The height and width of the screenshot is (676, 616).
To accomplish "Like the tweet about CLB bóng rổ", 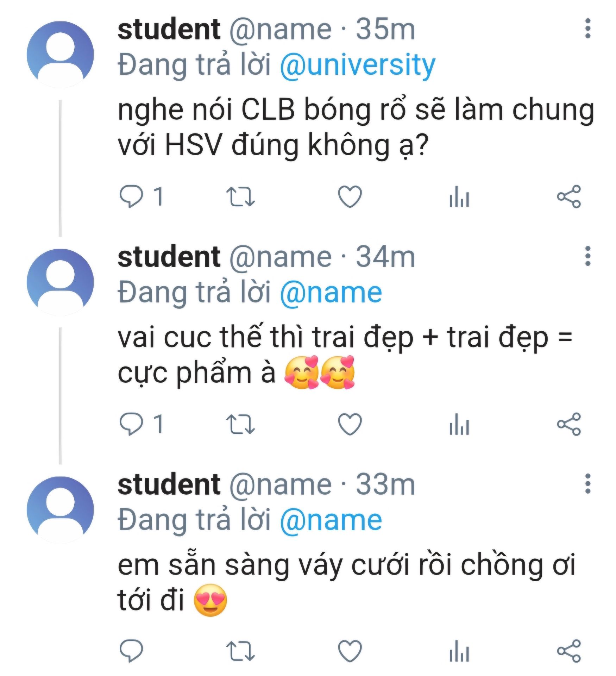I will [350, 196].
